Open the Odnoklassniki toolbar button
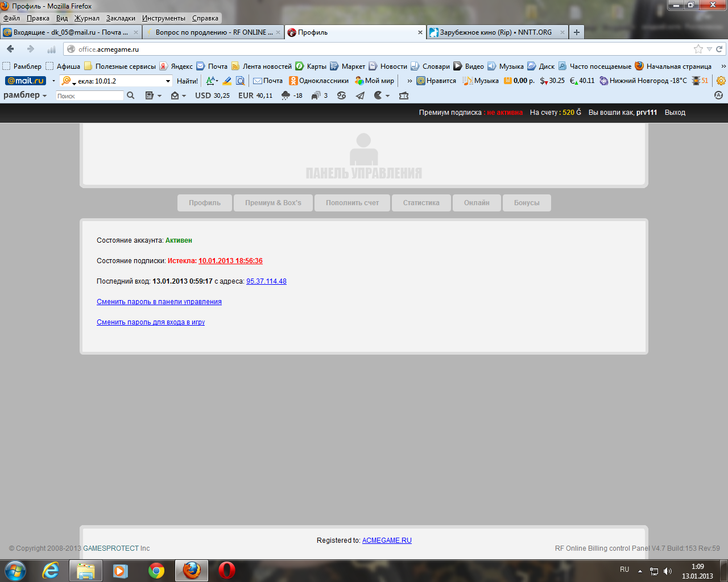728x582 pixels. (318, 81)
